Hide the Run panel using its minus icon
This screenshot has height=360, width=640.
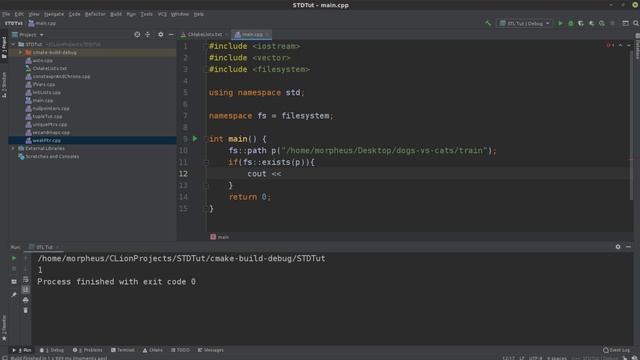click(x=628, y=247)
